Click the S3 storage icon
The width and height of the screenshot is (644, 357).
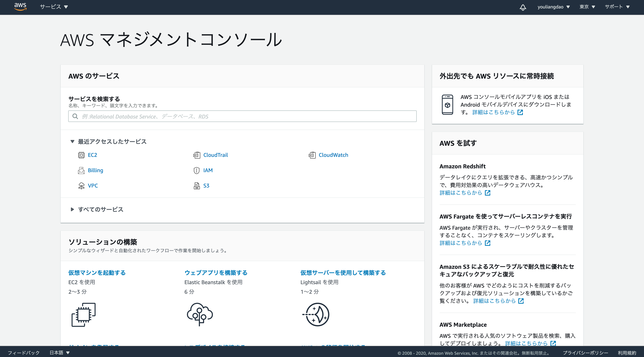point(197,186)
